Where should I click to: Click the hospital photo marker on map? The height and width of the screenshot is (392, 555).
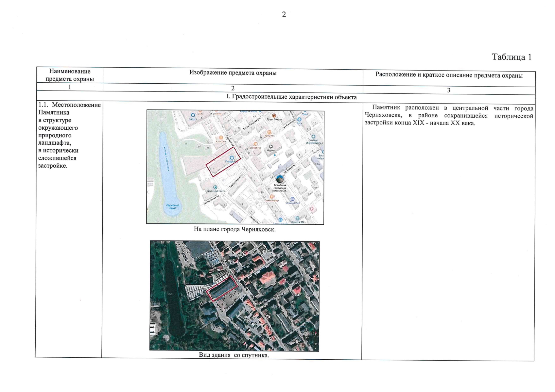[x=280, y=179]
